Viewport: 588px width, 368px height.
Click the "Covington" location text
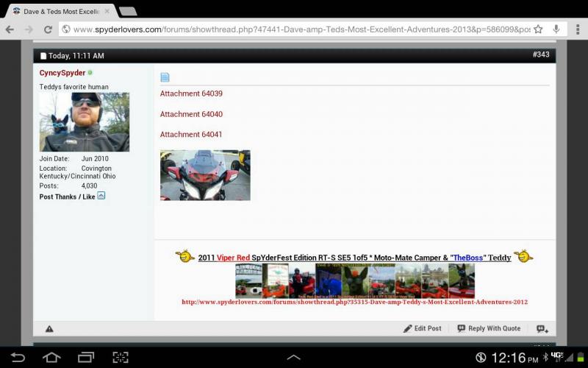[96, 169]
